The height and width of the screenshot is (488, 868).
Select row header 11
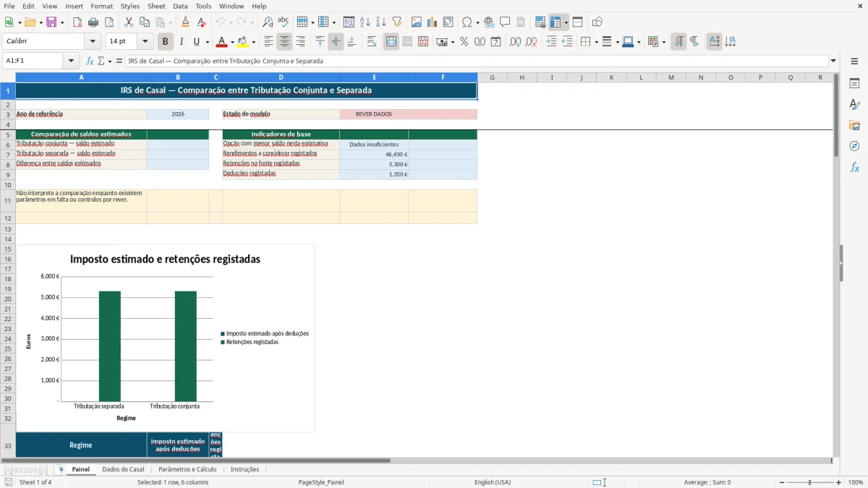tap(8, 201)
